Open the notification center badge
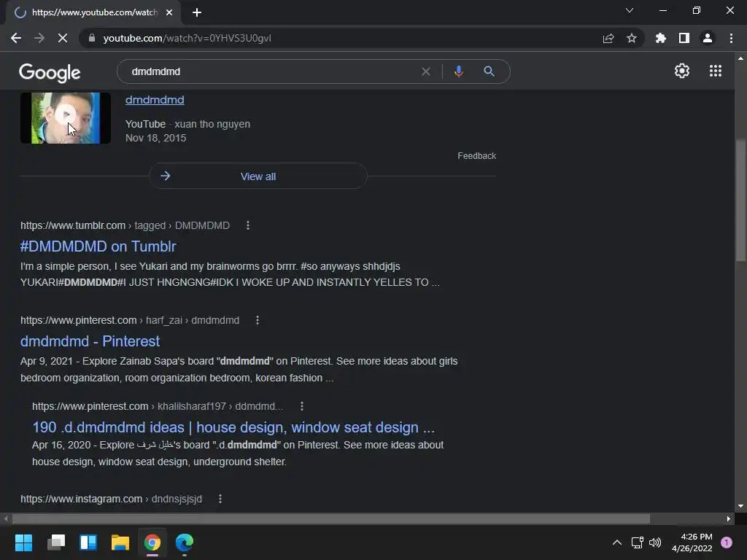Image resolution: width=747 pixels, height=560 pixels. 727,542
